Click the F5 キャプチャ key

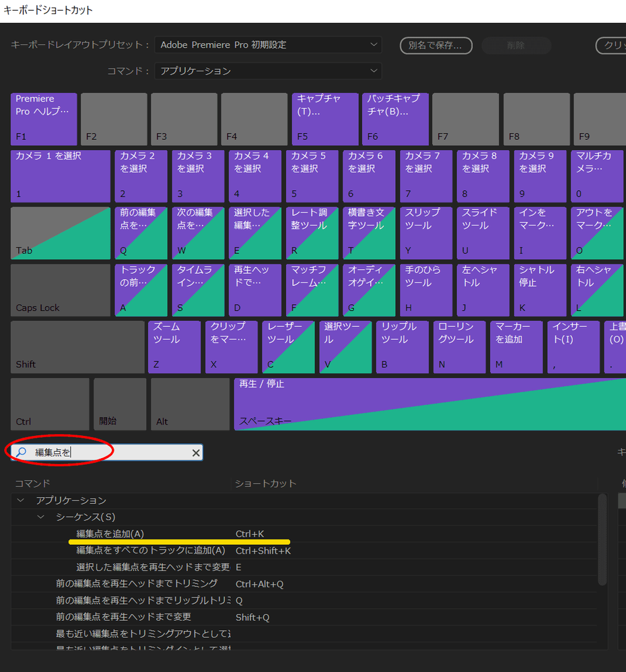click(325, 119)
